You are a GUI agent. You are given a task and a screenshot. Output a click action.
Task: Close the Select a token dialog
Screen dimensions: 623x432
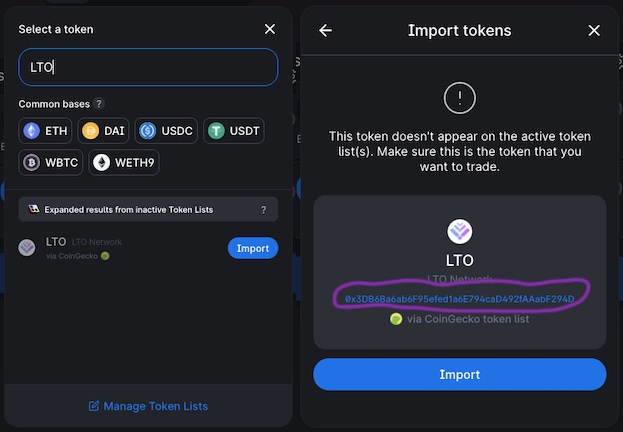click(x=270, y=29)
